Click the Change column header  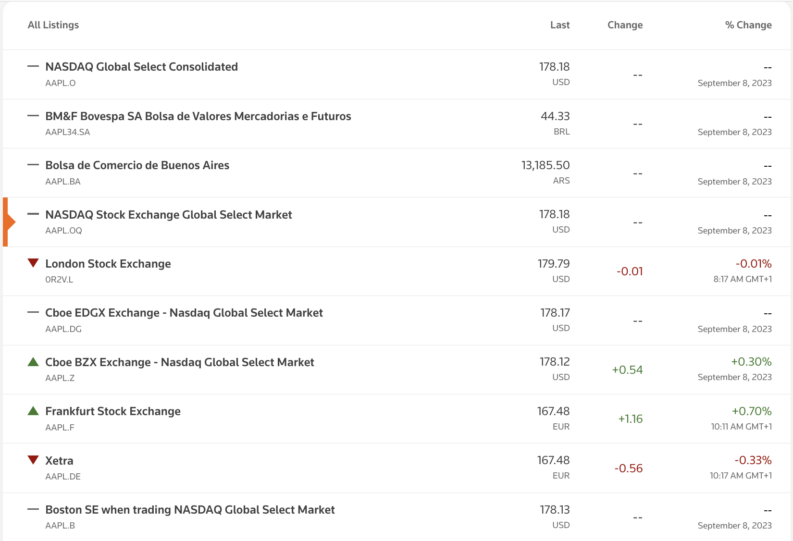(x=625, y=25)
